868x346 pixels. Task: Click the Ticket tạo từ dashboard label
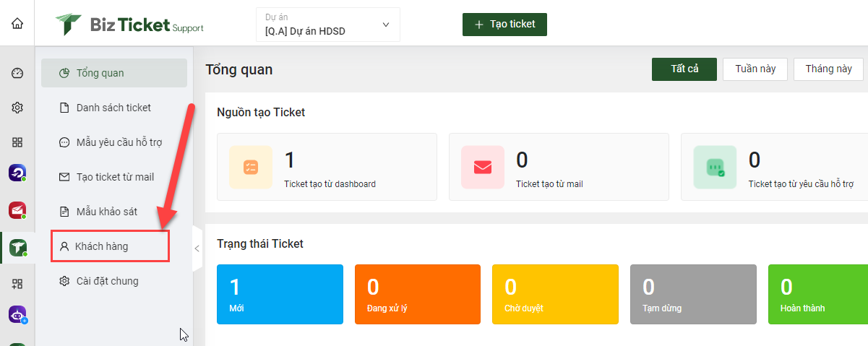click(x=330, y=184)
